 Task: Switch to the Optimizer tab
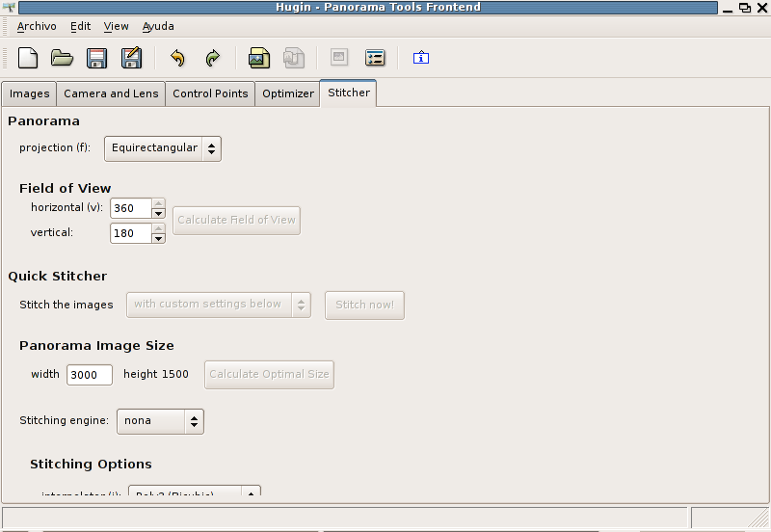(x=288, y=93)
